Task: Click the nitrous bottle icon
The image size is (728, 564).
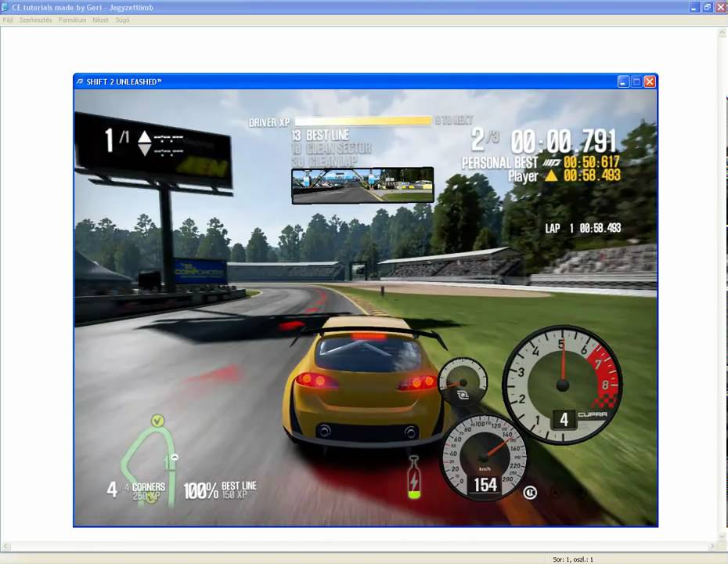Action: coord(413,478)
